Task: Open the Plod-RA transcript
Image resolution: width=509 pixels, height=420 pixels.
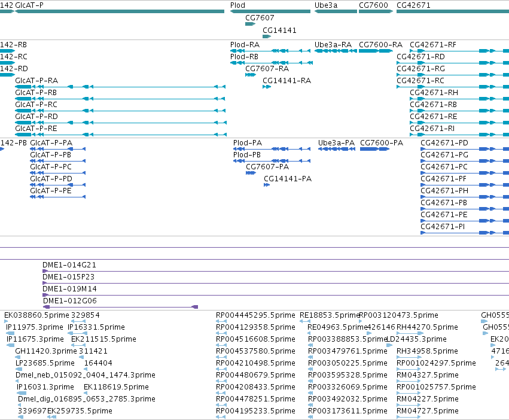Action: tap(245, 44)
